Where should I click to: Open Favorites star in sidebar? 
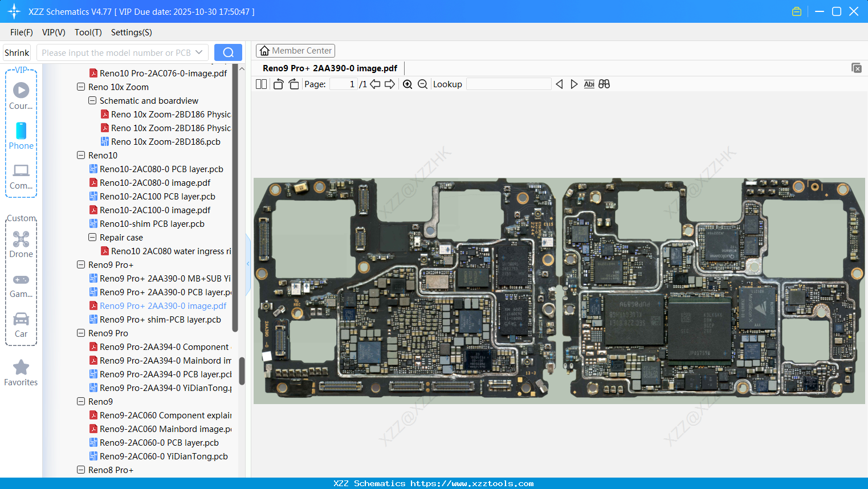click(x=21, y=373)
